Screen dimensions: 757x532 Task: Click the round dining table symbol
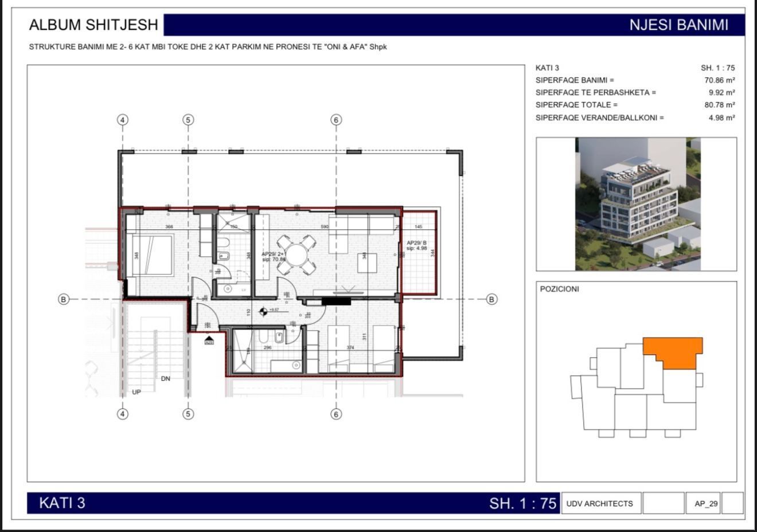tap(296, 255)
